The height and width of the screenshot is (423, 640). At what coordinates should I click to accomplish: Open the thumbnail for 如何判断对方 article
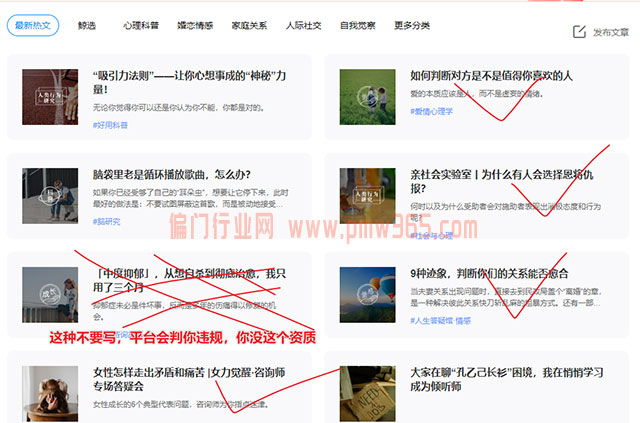click(x=367, y=97)
